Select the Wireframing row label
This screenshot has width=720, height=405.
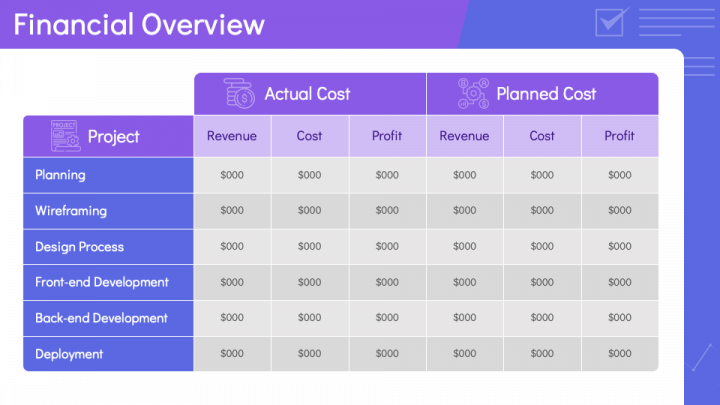(71, 211)
